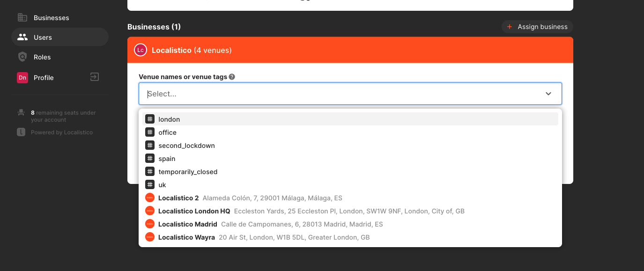644x271 pixels.
Task: Click the Assign business button
Action: (537, 27)
